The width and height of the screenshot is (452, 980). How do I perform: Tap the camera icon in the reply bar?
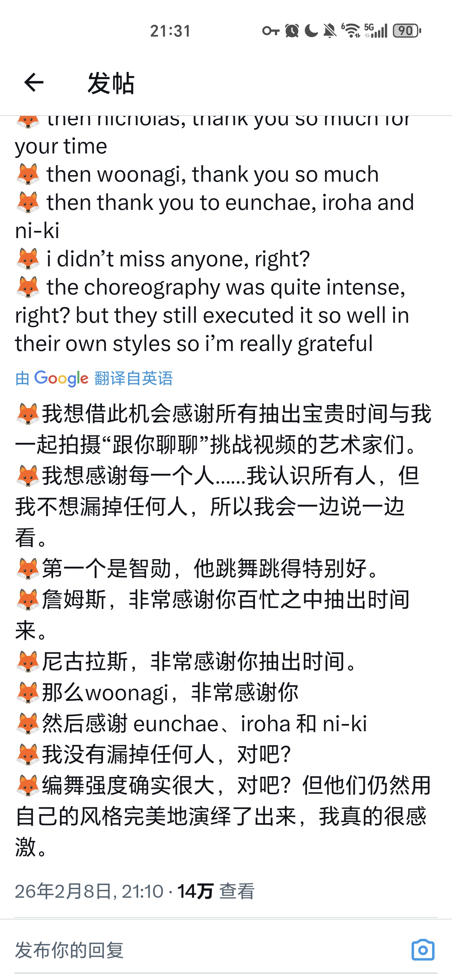coord(423,950)
